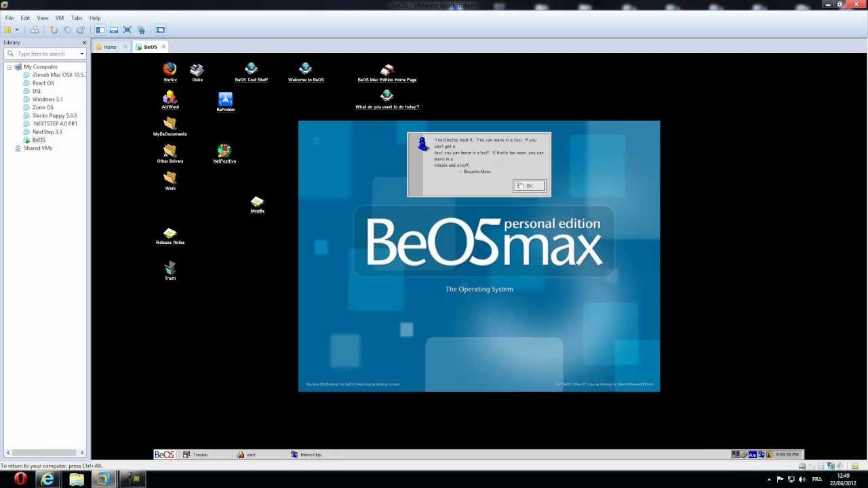Revert to snapshot toolbar icon

coord(67,30)
